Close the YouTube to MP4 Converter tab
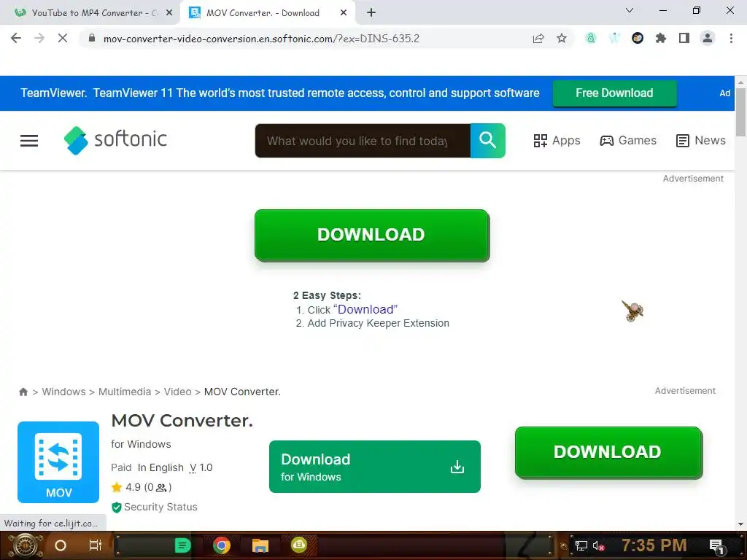747x560 pixels. 169,13
